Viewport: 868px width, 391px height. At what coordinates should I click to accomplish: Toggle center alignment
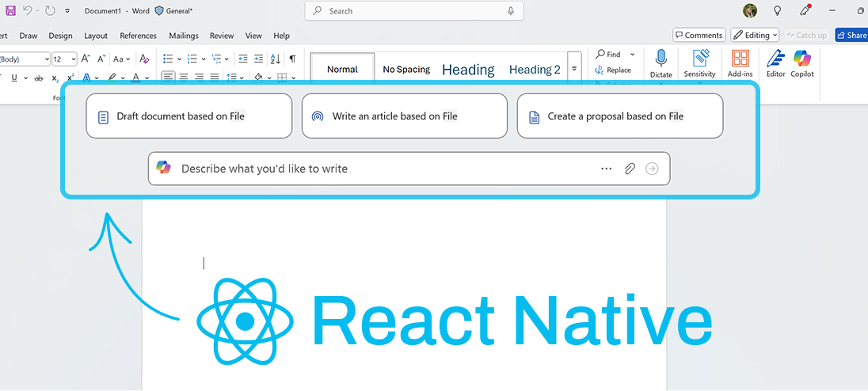(184, 78)
